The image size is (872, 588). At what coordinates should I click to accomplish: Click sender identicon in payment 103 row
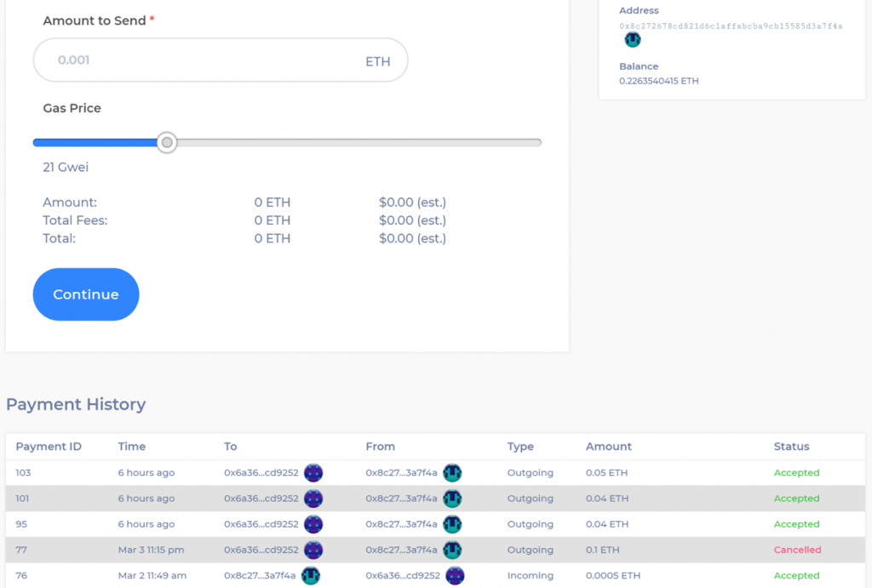[452, 473]
